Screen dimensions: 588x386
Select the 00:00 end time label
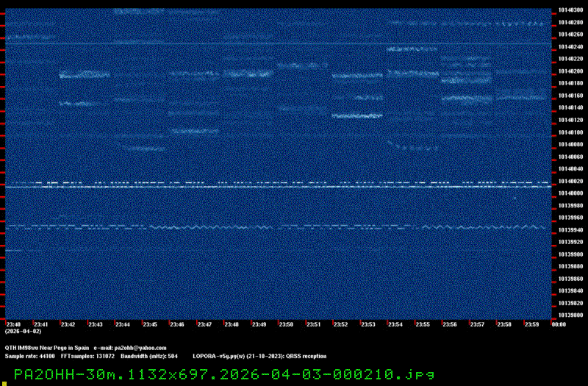(559, 324)
